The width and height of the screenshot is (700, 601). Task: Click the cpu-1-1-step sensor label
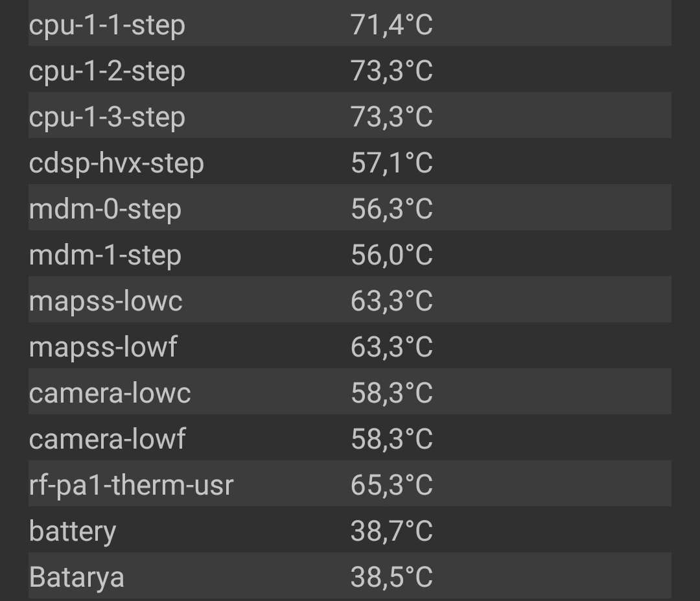pos(107,26)
